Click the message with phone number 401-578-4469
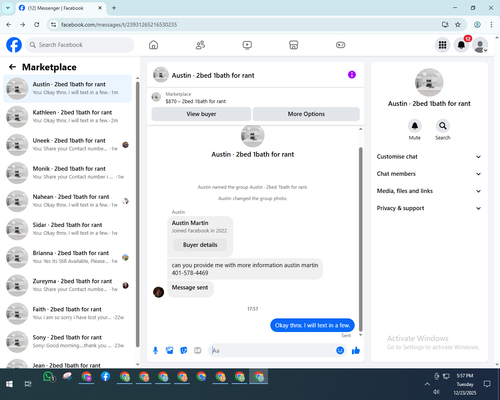The image size is (500, 400). pos(245,269)
